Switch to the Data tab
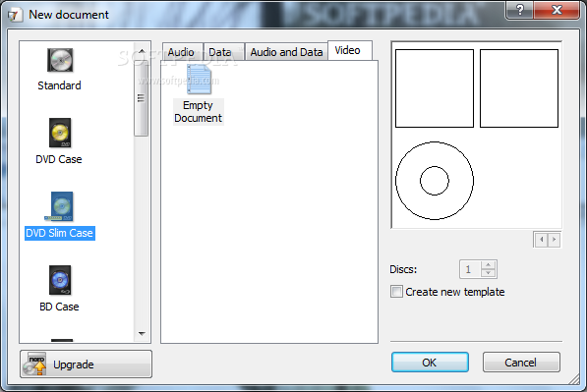 (x=223, y=52)
